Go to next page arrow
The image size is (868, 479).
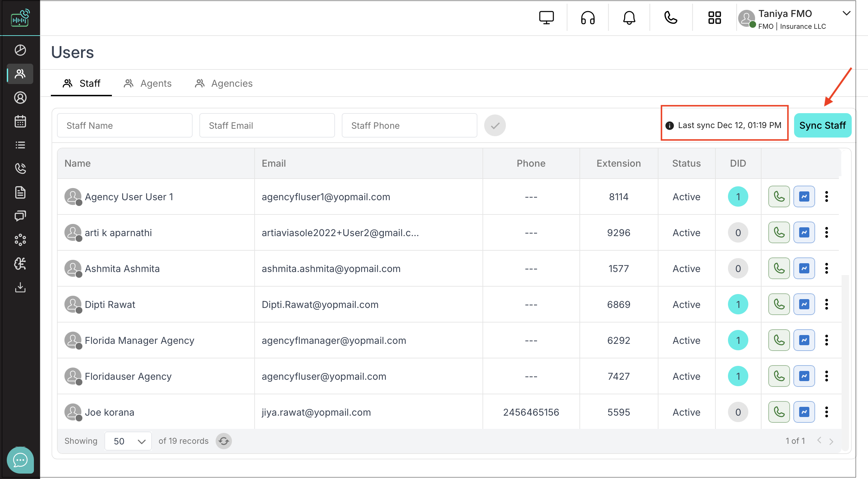pyautogui.click(x=831, y=441)
